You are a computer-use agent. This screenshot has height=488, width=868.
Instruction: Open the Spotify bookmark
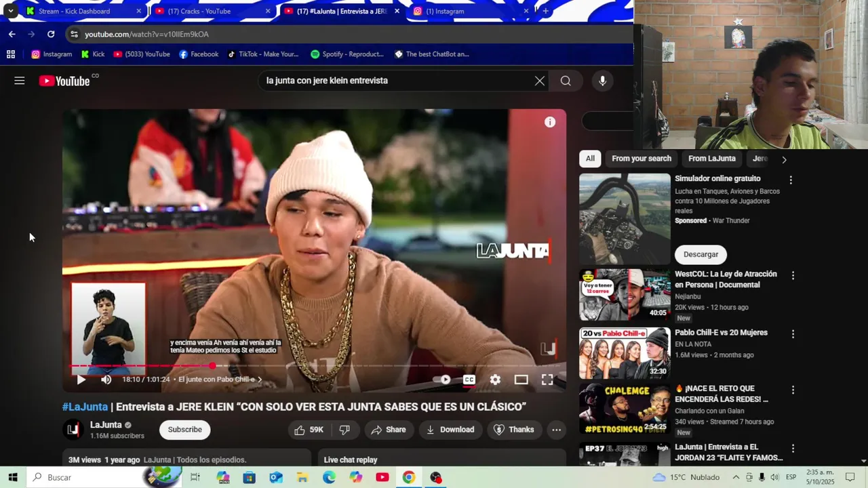[347, 54]
